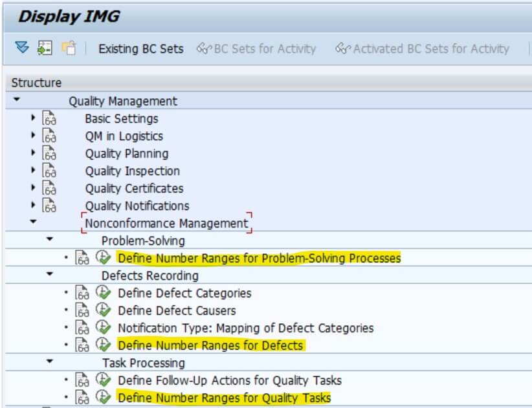Image resolution: width=532 pixels, height=408 pixels.
Task: Select Notification Type: Mapping of Defect Categories
Action: pos(246,328)
